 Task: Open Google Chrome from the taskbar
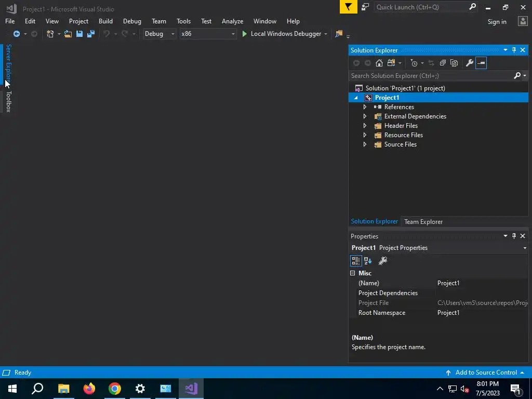pos(115,389)
